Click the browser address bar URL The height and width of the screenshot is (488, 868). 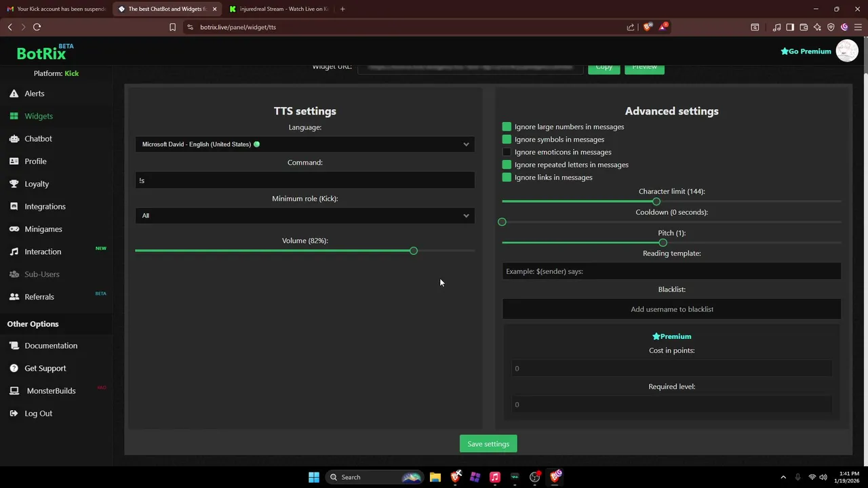[x=238, y=27]
